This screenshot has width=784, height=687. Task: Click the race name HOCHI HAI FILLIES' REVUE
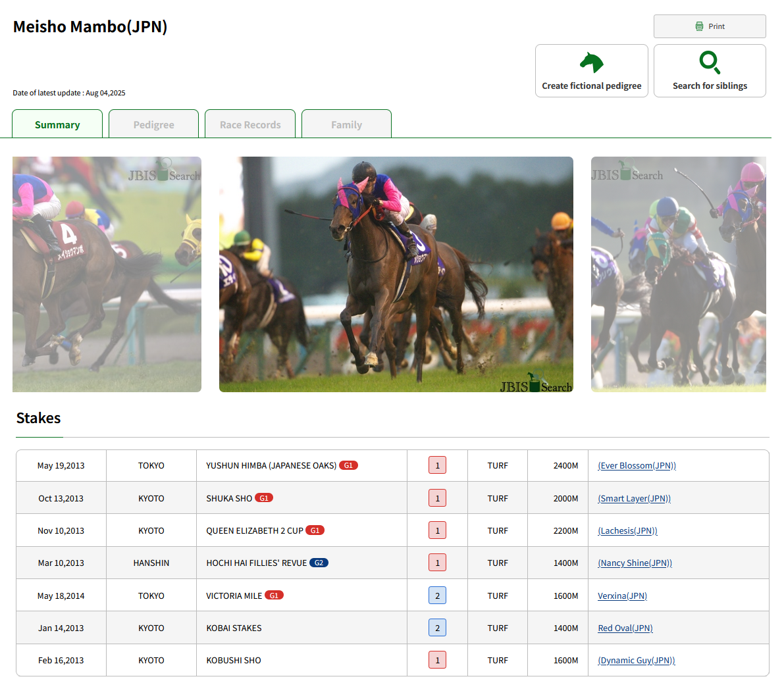coord(257,563)
